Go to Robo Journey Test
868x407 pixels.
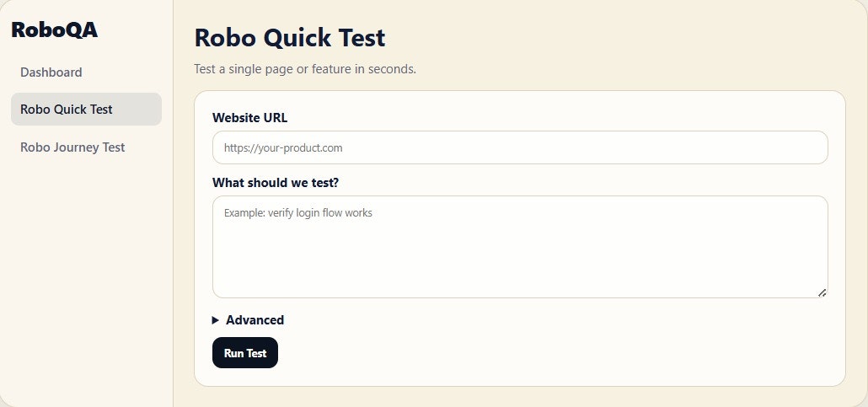pyautogui.click(x=72, y=147)
